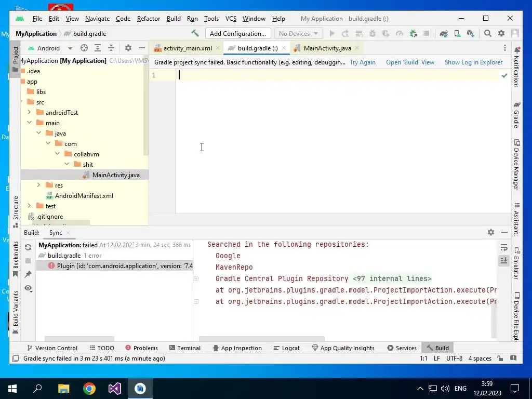Open the Refactor menu
Viewport: 532px width, 399px height.
click(148, 19)
